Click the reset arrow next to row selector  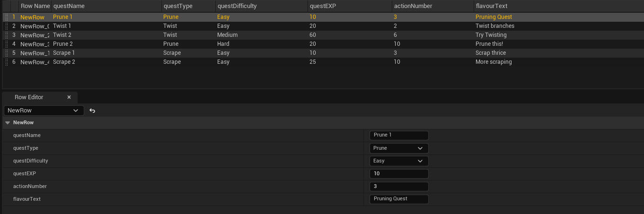point(92,111)
